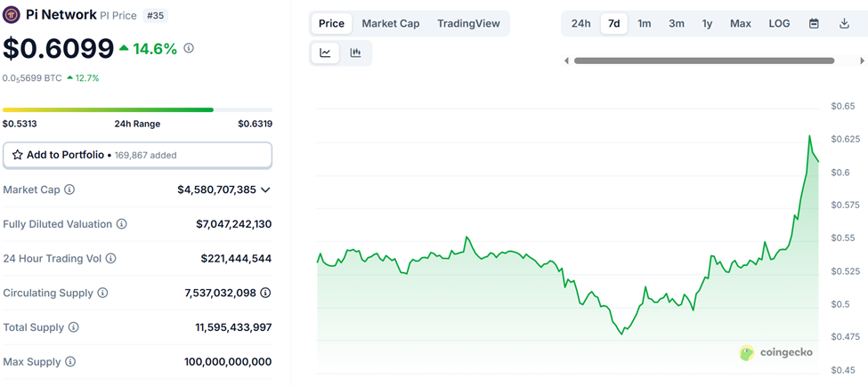This screenshot has width=868, height=387.
Task: Click the 24 Hour Trading Vol info icon
Action: (111, 259)
